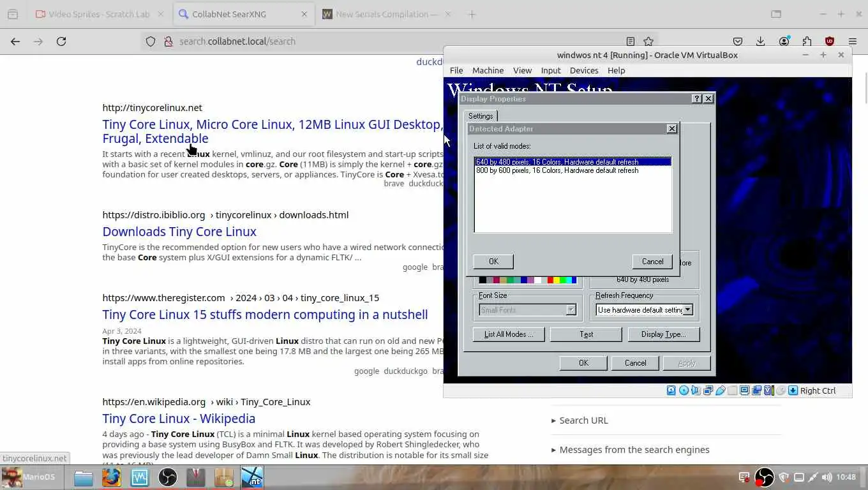Open the Pocket save icon in toolbar
Screen dimensions: 868x490
(x=738, y=41)
